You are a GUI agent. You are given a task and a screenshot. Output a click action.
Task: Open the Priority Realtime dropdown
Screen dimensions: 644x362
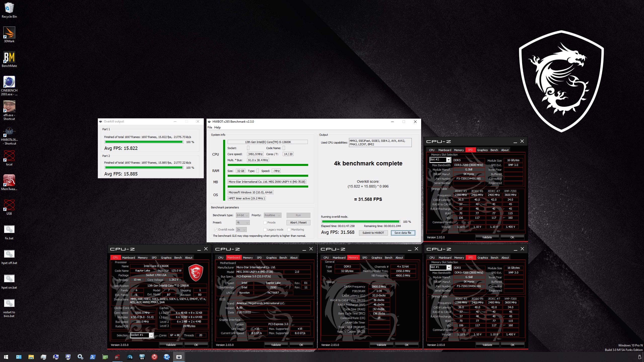(272, 215)
